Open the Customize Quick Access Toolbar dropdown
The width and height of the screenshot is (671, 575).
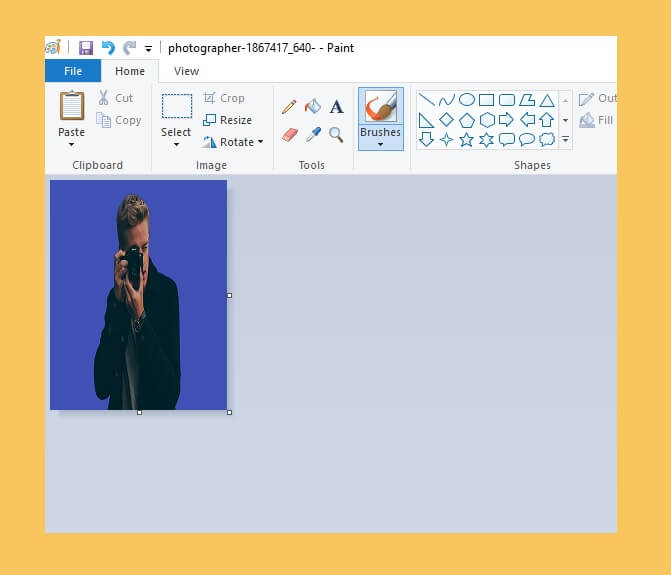click(148, 49)
